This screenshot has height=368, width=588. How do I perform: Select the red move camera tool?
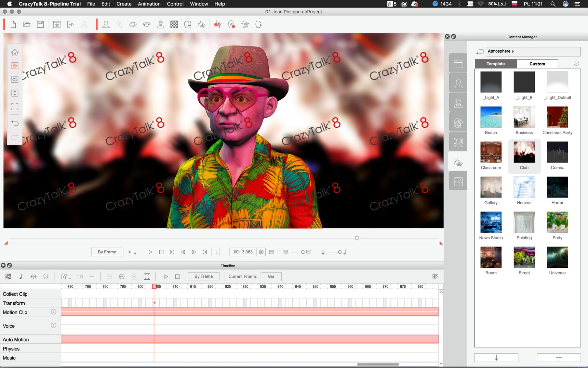(x=15, y=66)
